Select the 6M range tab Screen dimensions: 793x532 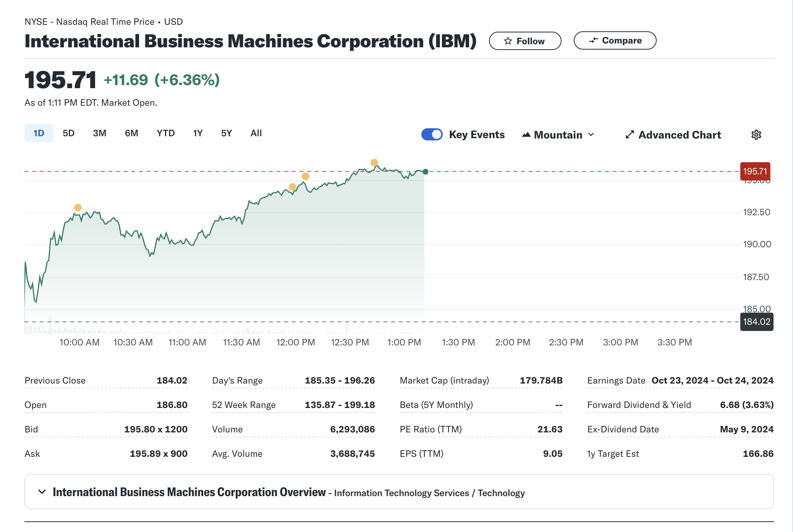(131, 133)
